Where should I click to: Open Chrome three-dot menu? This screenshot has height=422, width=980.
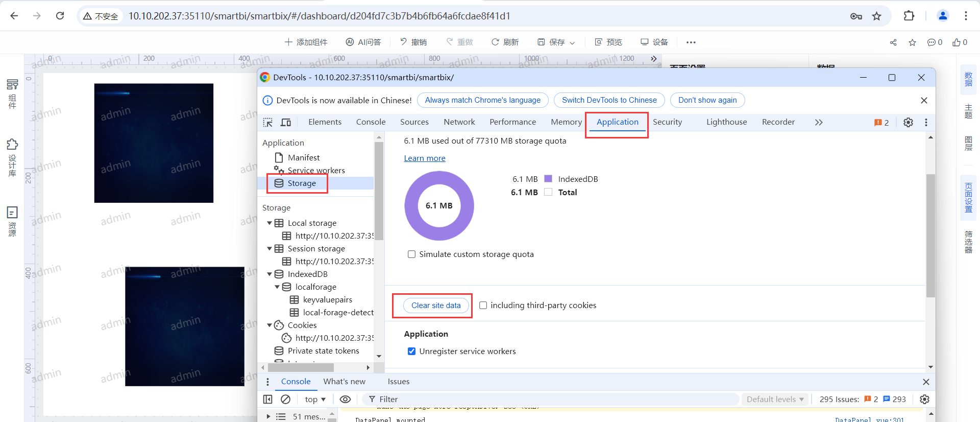click(966, 16)
